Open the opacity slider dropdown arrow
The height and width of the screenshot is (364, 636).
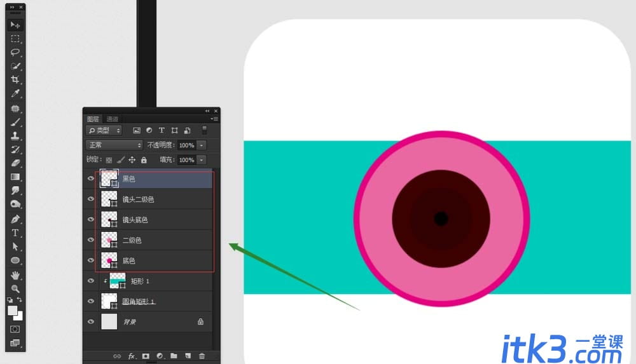(202, 145)
